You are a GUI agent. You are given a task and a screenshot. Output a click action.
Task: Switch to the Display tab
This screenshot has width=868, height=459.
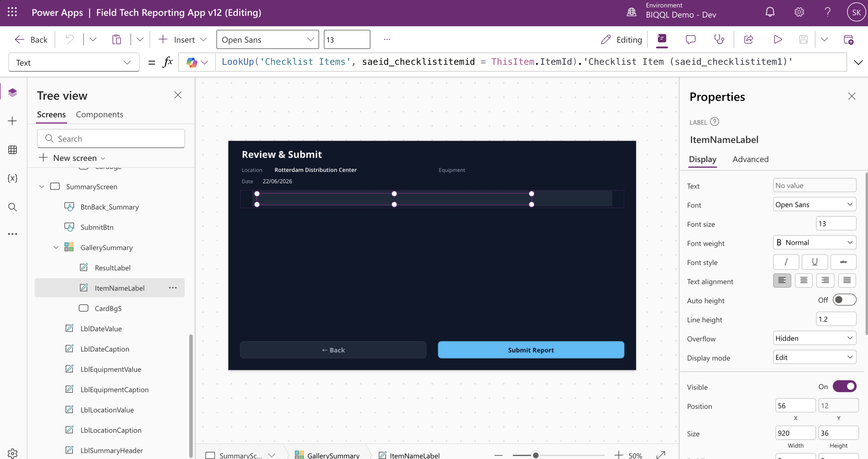(703, 159)
